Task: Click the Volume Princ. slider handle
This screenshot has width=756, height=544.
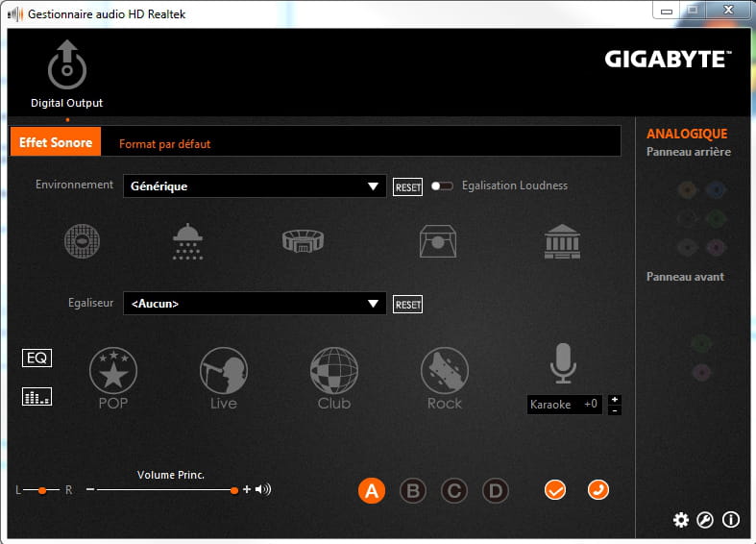Action: [234, 490]
